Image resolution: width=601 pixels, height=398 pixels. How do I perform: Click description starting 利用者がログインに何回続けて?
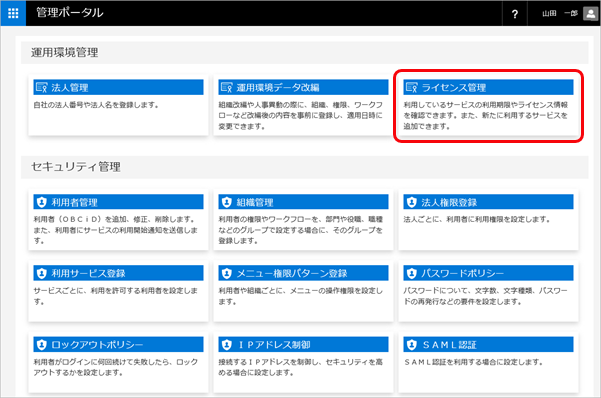(115, 367)
